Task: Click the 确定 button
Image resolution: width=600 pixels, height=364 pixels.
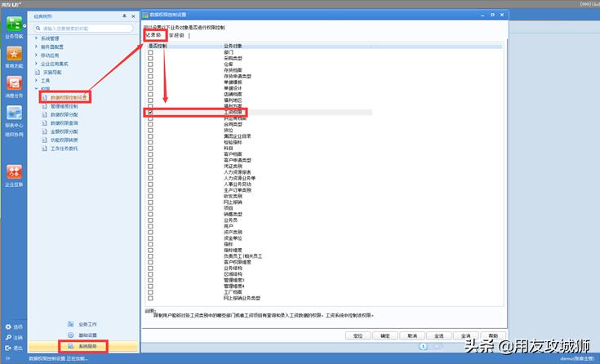Action: (x=385, y=335)
